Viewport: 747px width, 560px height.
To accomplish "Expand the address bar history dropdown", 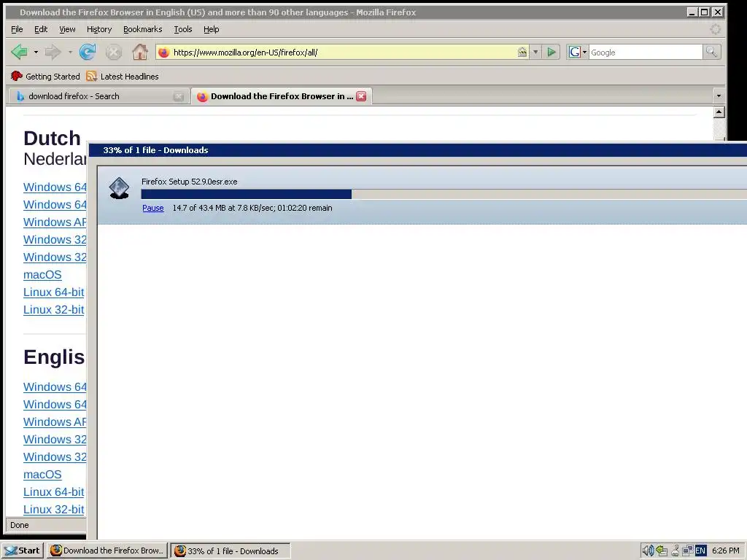I will [535, 52].
